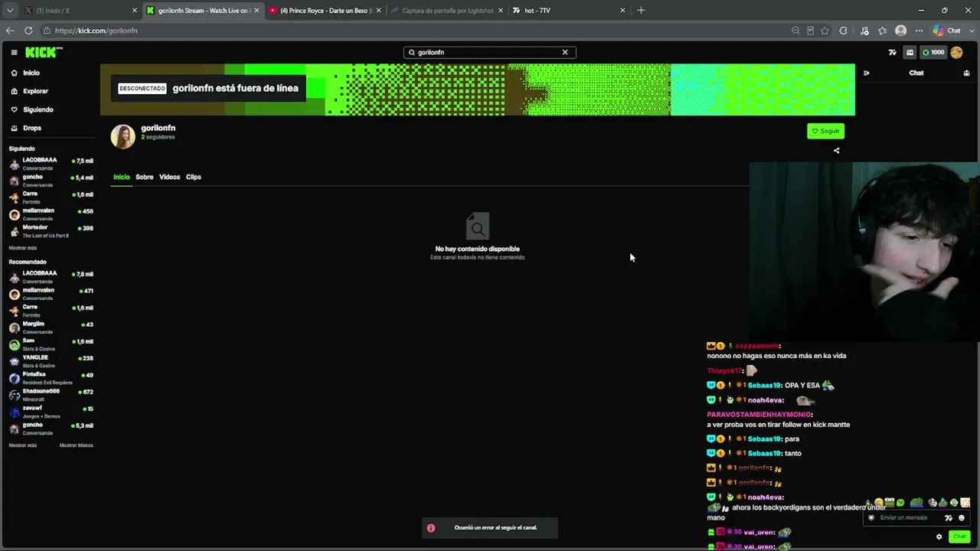Select the Inicio channel tab
Viewport: 980px width, 551px height.
pyautogui.click(x=122, y=177)
